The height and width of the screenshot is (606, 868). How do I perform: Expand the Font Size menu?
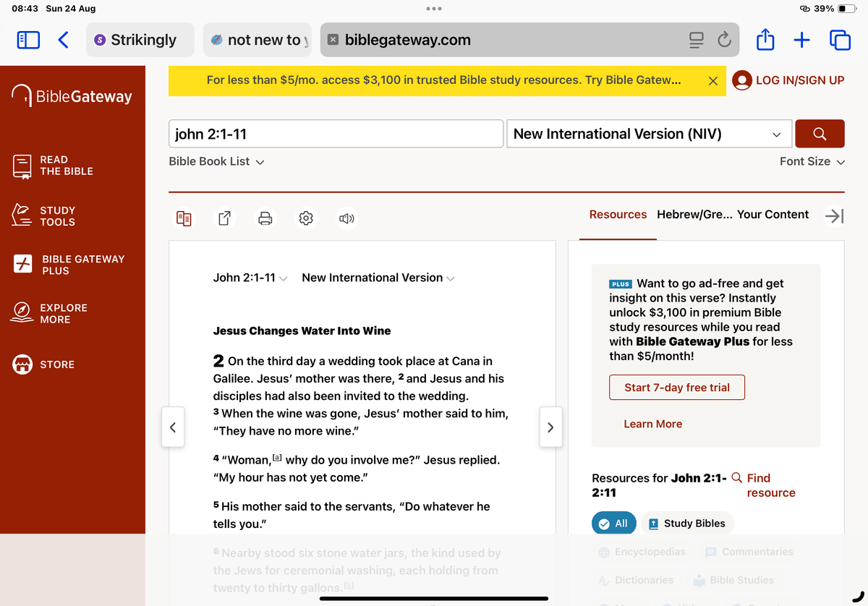(812, 161)
